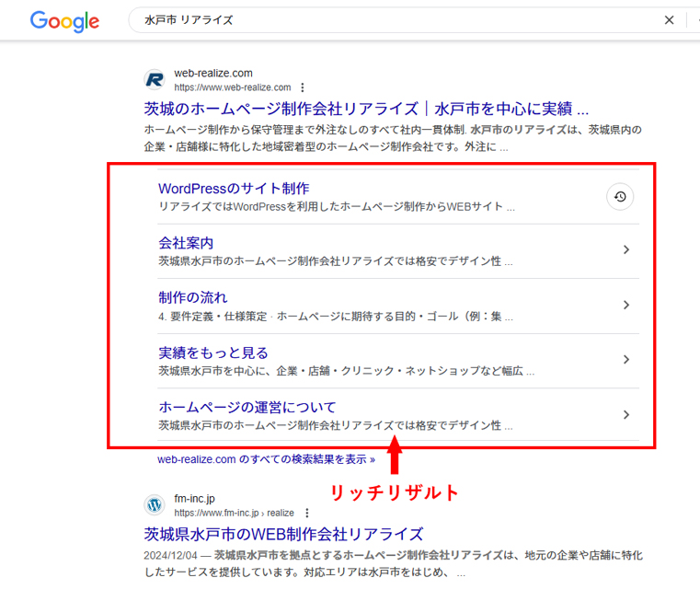Click the snippet starting with リアライズではWordPressを利用した
This screenshot has width=700, height=601.
[x=337, y=206]
